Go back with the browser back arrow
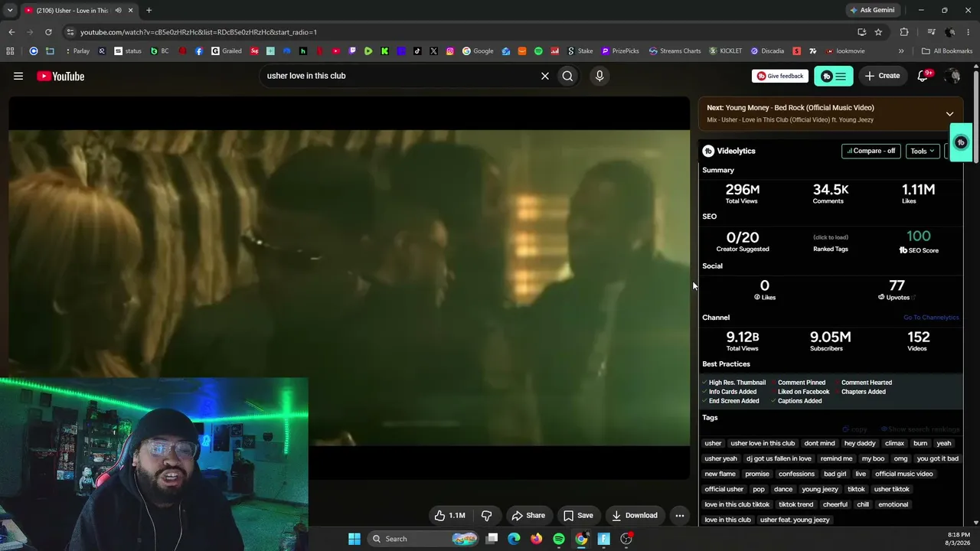The height and width of the screenshot is (551, 980). (x=11, y=32)
